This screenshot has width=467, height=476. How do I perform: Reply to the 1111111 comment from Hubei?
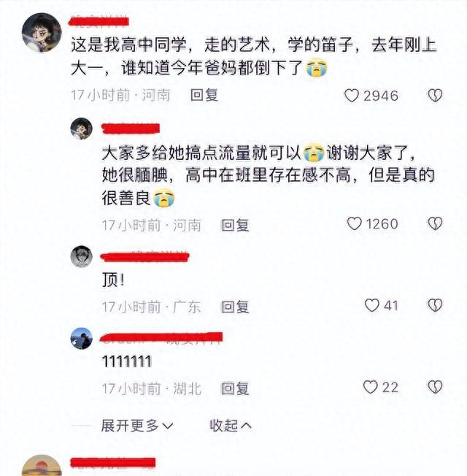coord(235,388)
